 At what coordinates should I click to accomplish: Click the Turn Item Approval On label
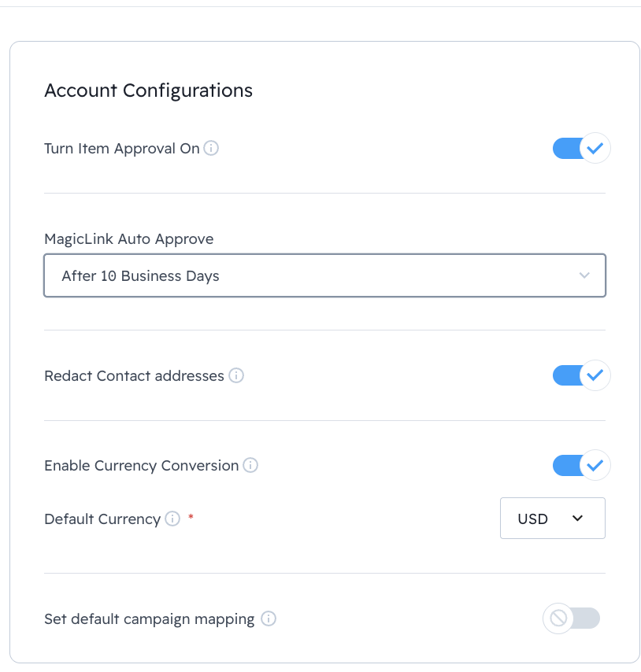coord(122,148)
